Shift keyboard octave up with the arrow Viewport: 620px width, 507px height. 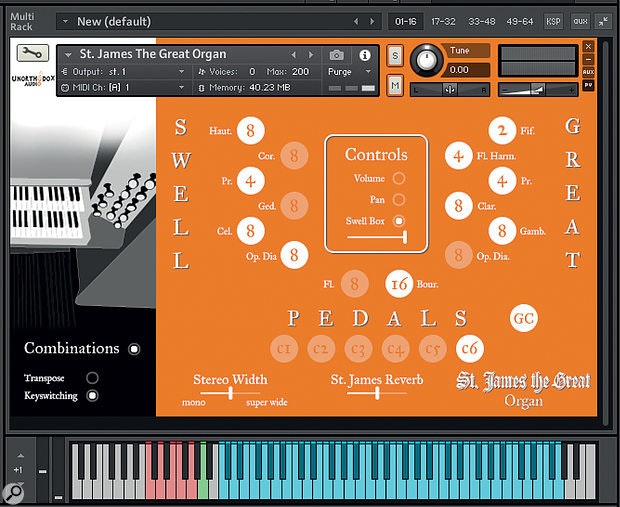tap(20, 456)
